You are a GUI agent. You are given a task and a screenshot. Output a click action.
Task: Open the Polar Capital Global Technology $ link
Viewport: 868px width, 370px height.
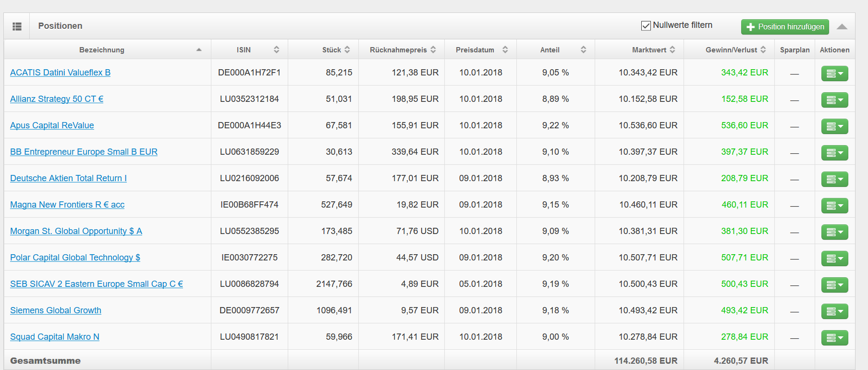75,258
